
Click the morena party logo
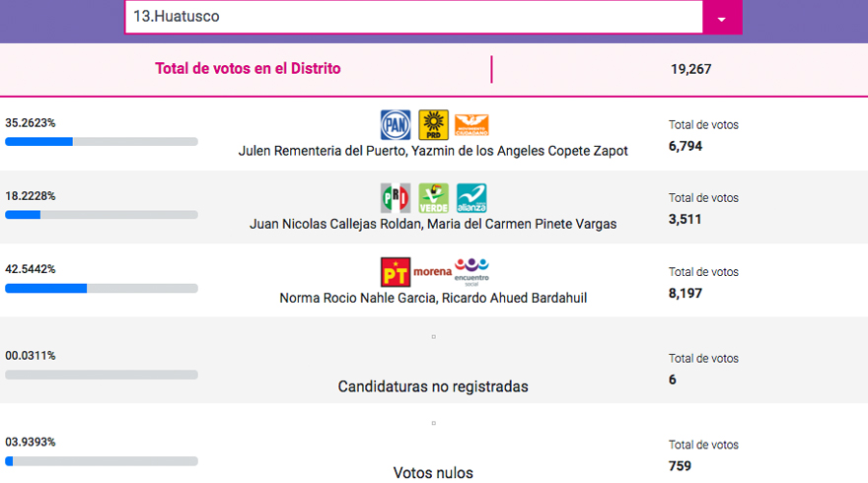pos(432,272)
